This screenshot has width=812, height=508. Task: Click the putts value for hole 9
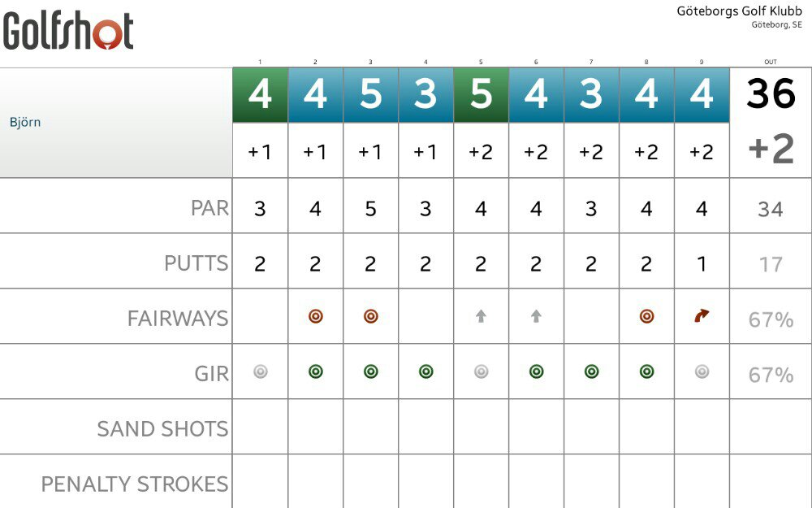pyautogui.click(x=702, y=264)
